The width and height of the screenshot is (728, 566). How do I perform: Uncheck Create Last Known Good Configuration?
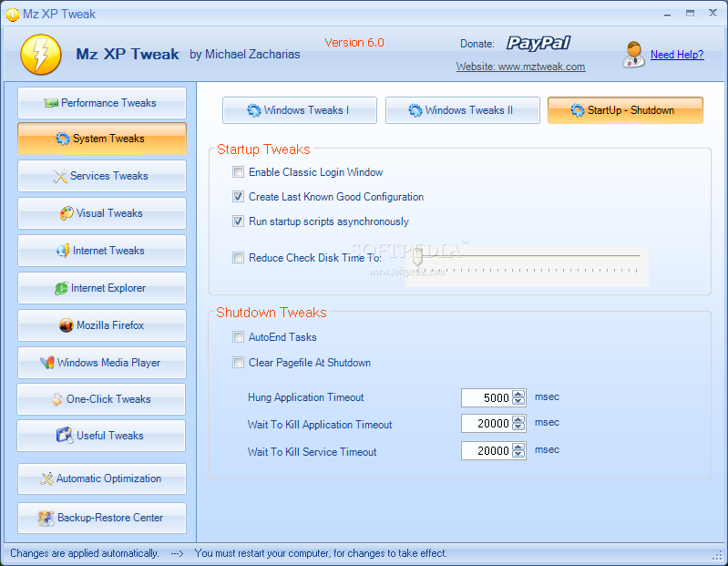(238, 197)
